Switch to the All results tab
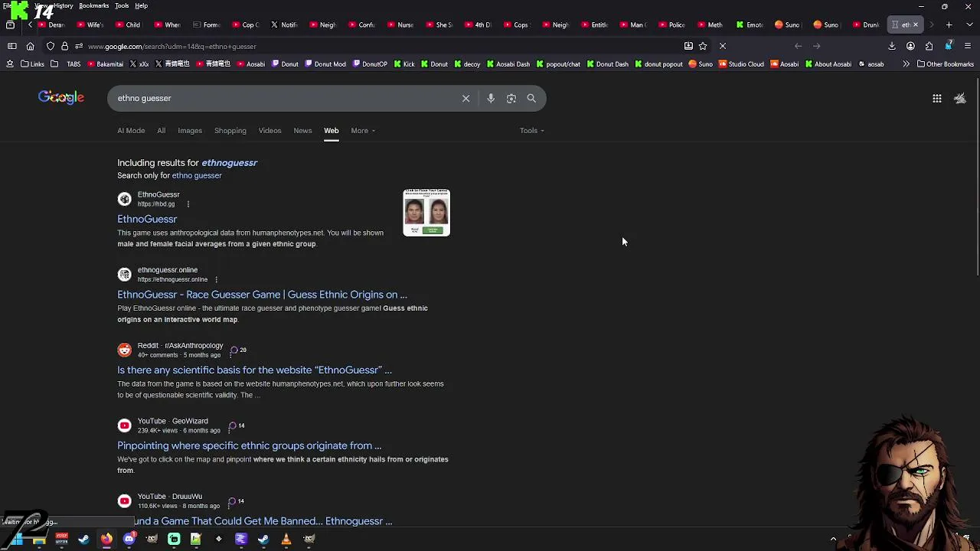The image size is (980, 551). click(x=161, y=131)
